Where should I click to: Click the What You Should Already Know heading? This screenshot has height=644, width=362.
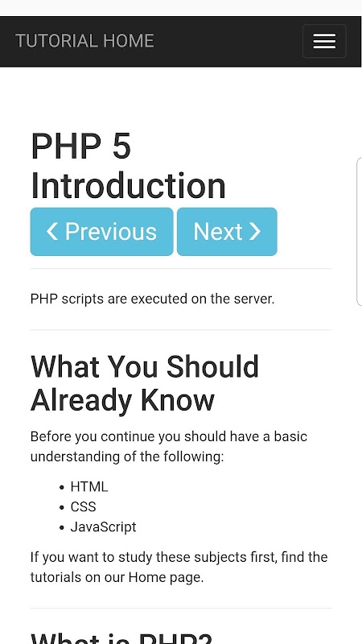pos(145,383)
